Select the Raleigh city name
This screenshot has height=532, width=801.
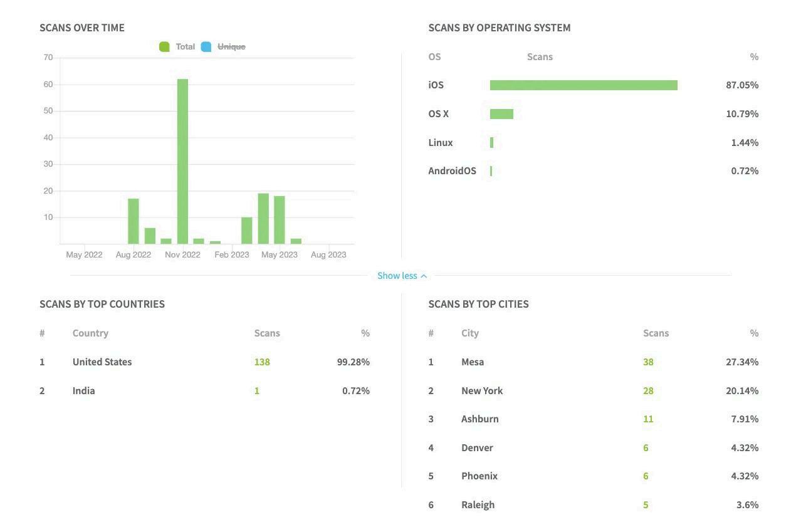pyautogui.click(x=478, y=505)
